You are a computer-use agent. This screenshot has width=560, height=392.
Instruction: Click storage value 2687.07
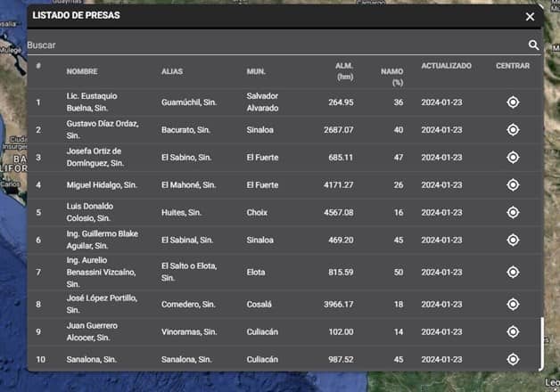point(339,130)
